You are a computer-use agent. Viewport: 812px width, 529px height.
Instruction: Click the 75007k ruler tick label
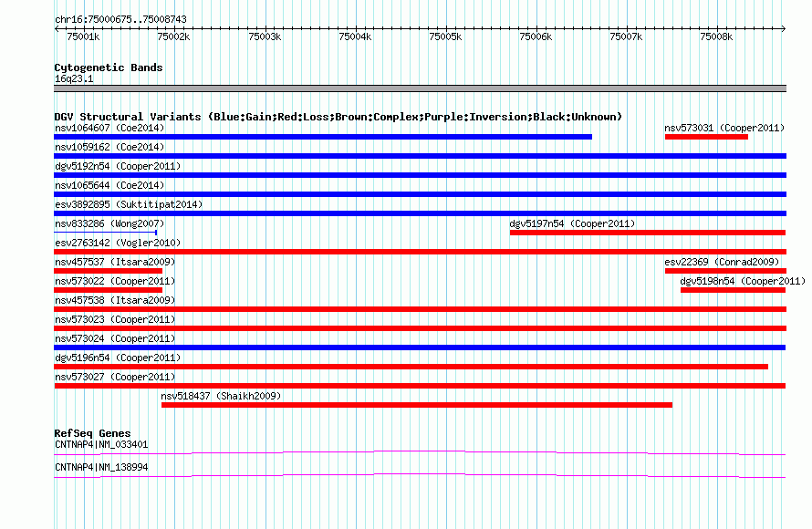(626, 36)
